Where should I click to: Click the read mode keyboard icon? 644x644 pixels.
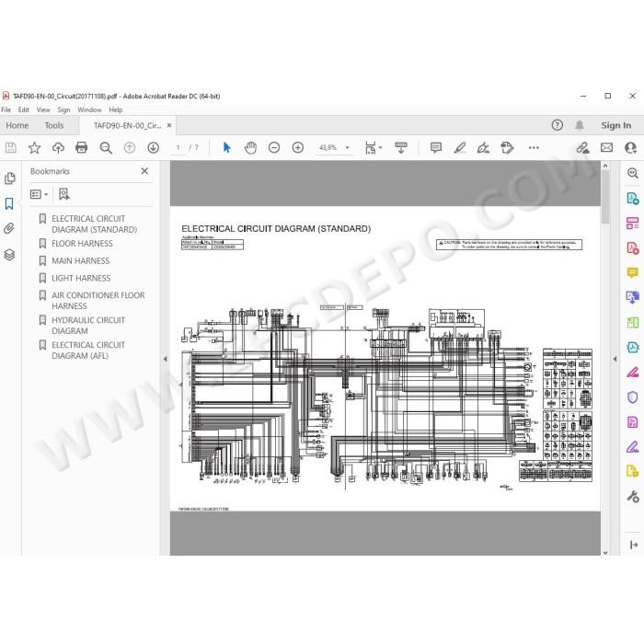[x=401, y=147]
